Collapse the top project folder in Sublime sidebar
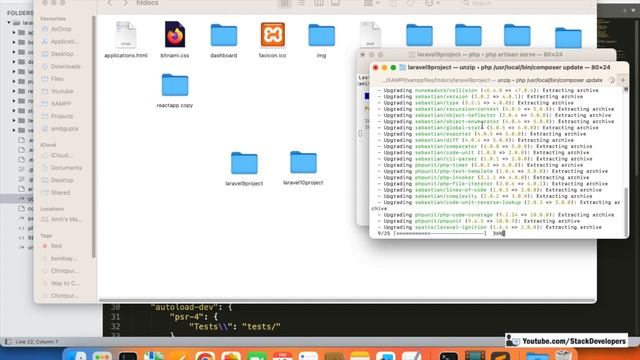This screenshot has height=360, width=640. (9, 23)
